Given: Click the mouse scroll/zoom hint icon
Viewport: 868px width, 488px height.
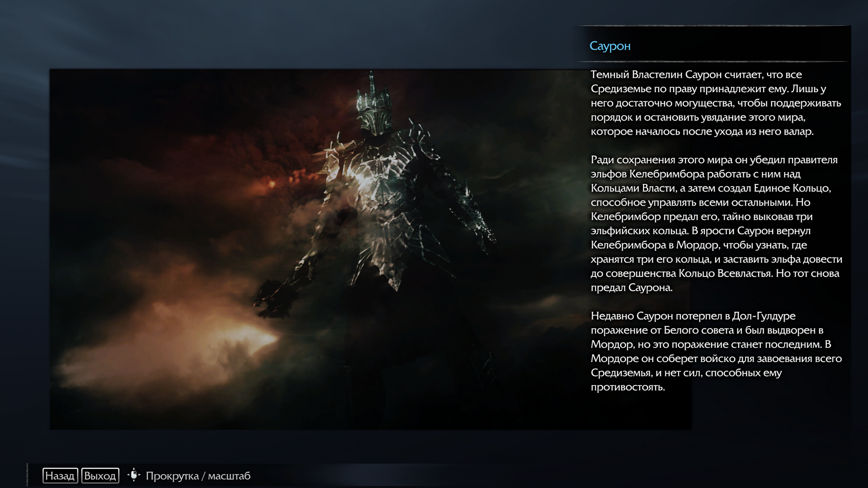Looking at the screenshot, I should point(134,475).
